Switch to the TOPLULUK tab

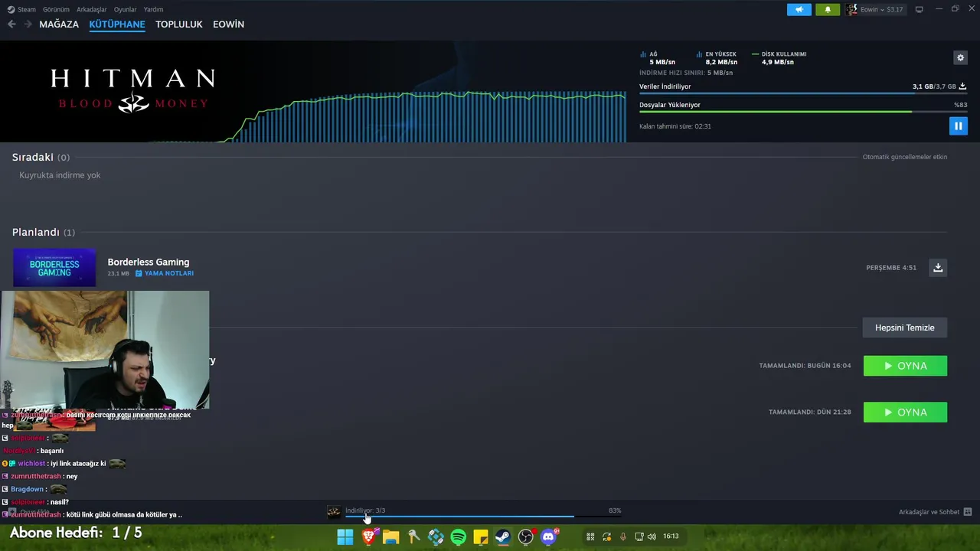point(179,24)
